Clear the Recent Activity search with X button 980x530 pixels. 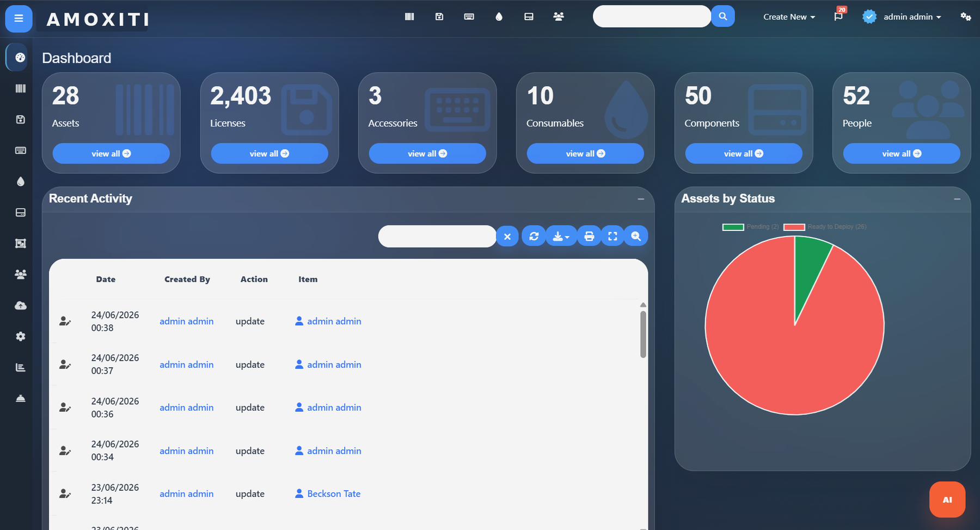point(507,236)
